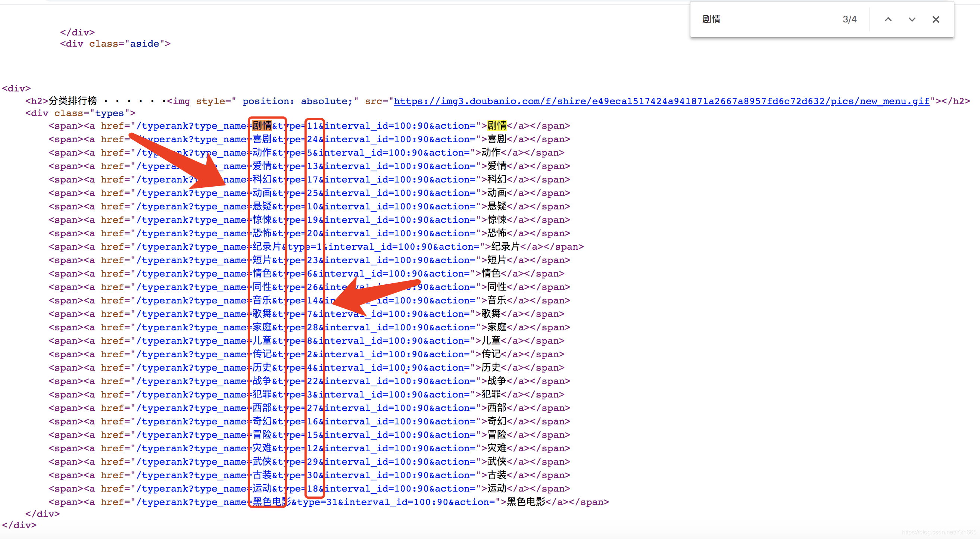This screenshot has width=980, height=539.
Task: Open the new_menu.gif image link
Action: 661,101
